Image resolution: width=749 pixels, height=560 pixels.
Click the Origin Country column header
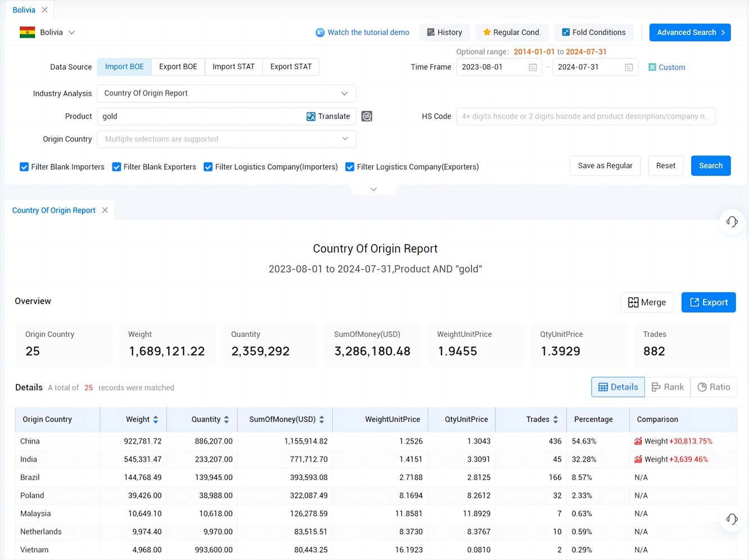click(57, 419)
